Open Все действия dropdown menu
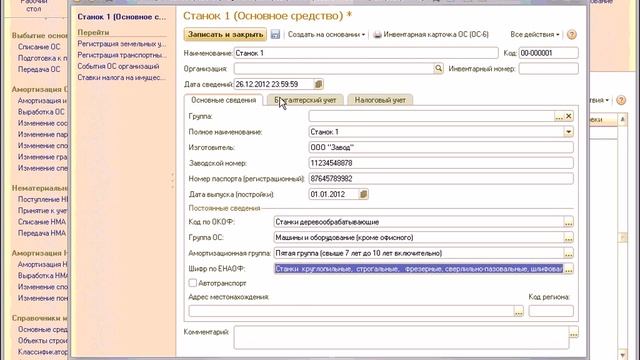 (x=535, y=35)
